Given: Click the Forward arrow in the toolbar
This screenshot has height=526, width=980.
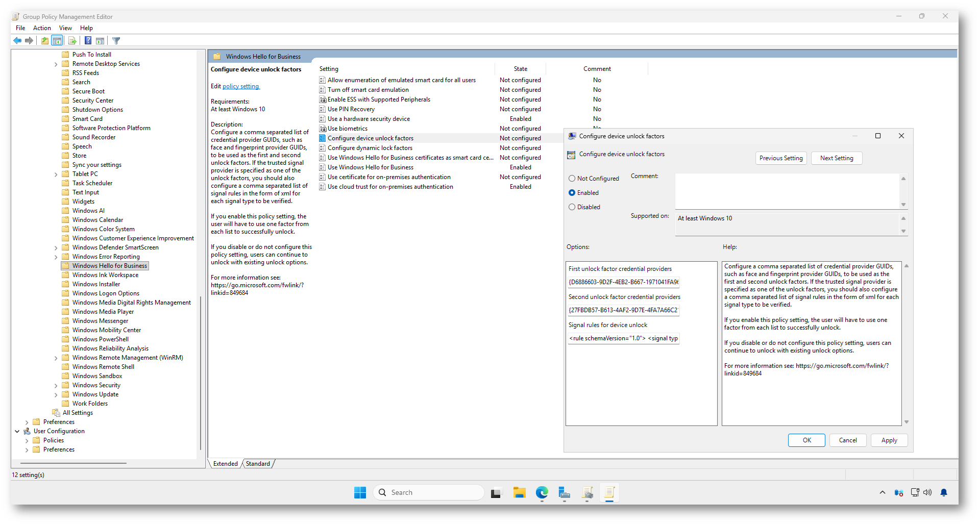Looking at the screenshot, I should (x=29, y=41).
